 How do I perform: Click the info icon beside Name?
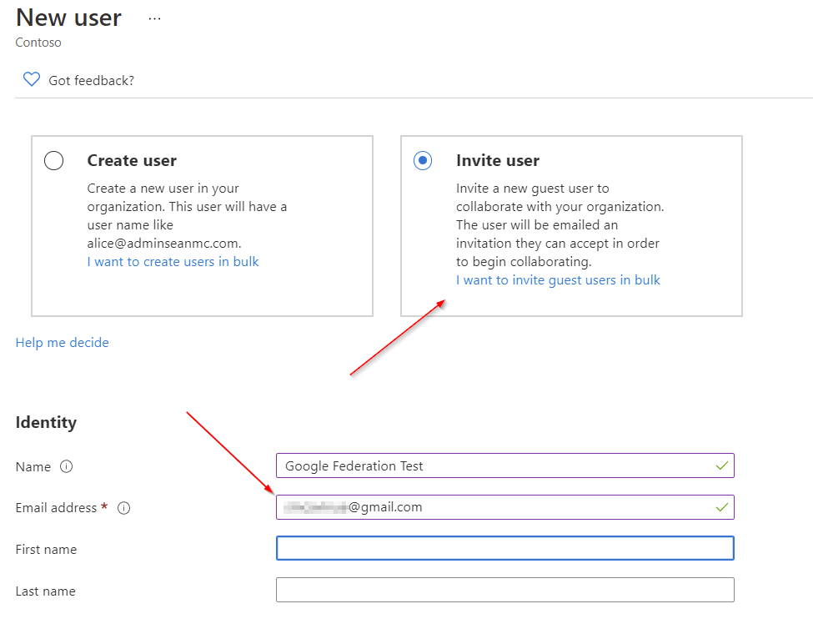click(67, 467)
